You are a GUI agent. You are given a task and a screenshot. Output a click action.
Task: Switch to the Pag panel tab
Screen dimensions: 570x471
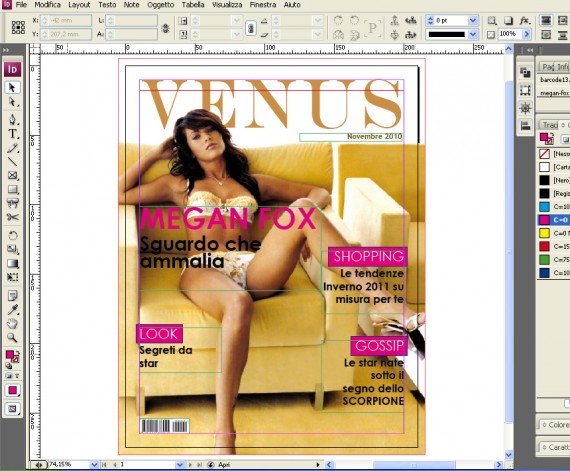[x=548, y=67]
